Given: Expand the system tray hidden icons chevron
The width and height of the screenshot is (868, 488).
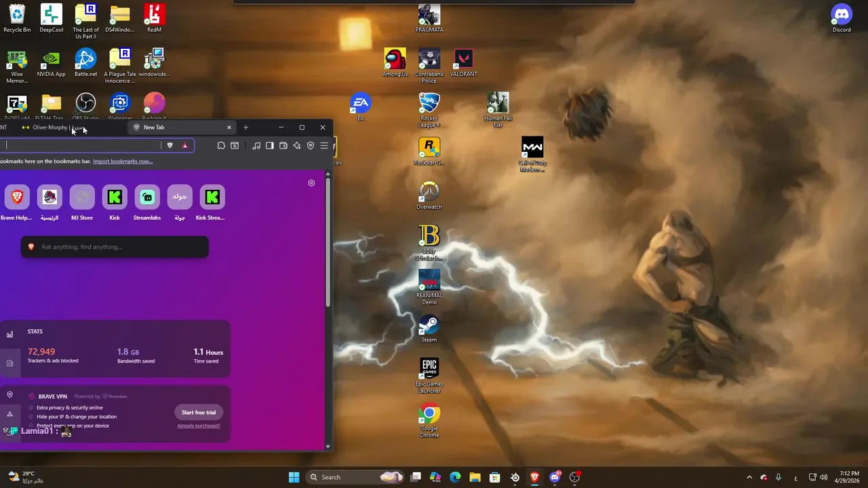Looking at the screenshot, I should 749,477.
